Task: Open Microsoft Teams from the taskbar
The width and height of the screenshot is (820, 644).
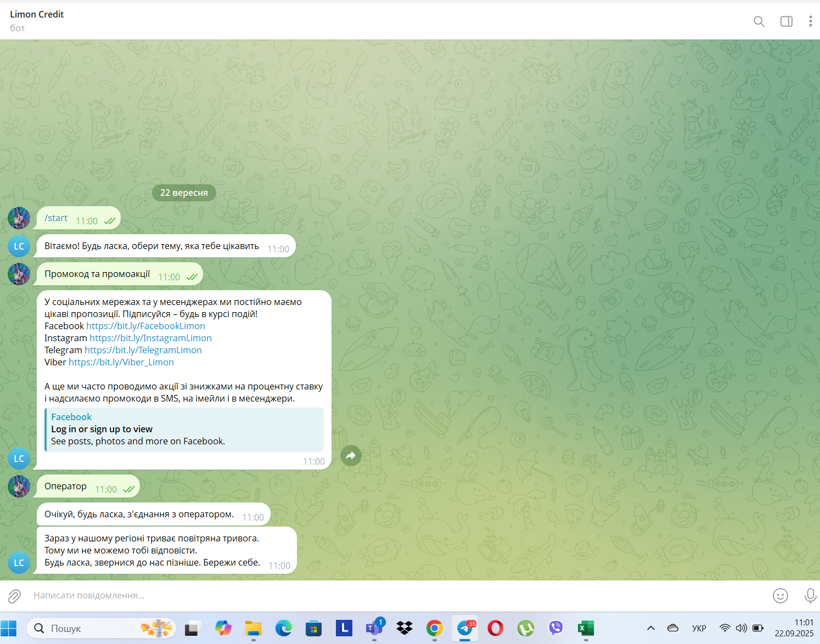Action: click(x=374, y=629)
